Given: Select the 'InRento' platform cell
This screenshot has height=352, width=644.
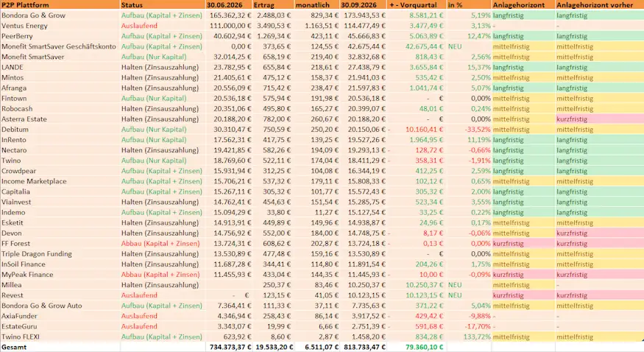Looking at the screenshot, I should [x=60, y=140].
